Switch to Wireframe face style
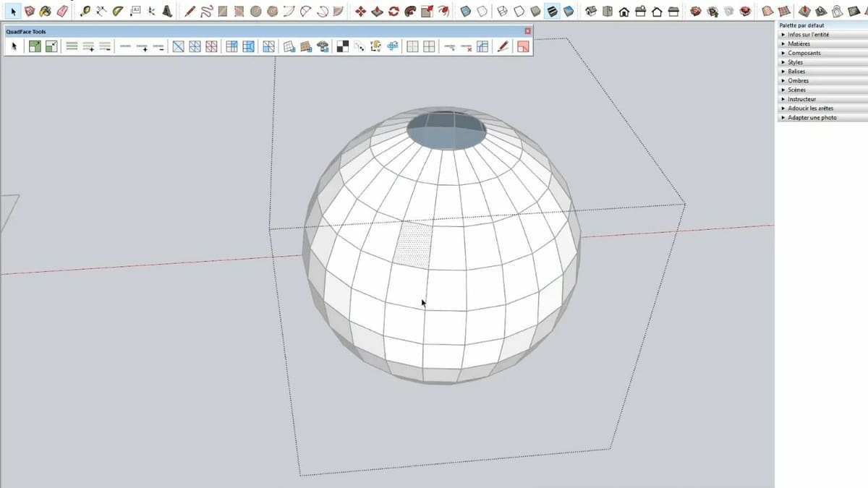 point(501,12)
